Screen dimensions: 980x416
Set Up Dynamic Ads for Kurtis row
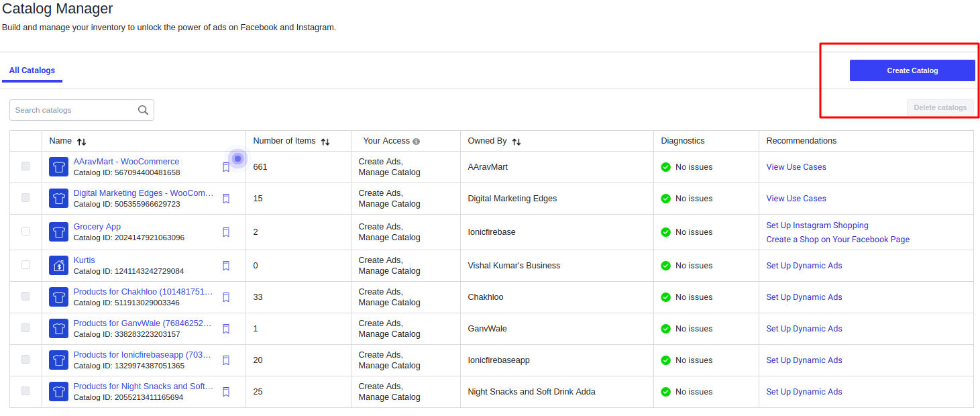point(804,266)
